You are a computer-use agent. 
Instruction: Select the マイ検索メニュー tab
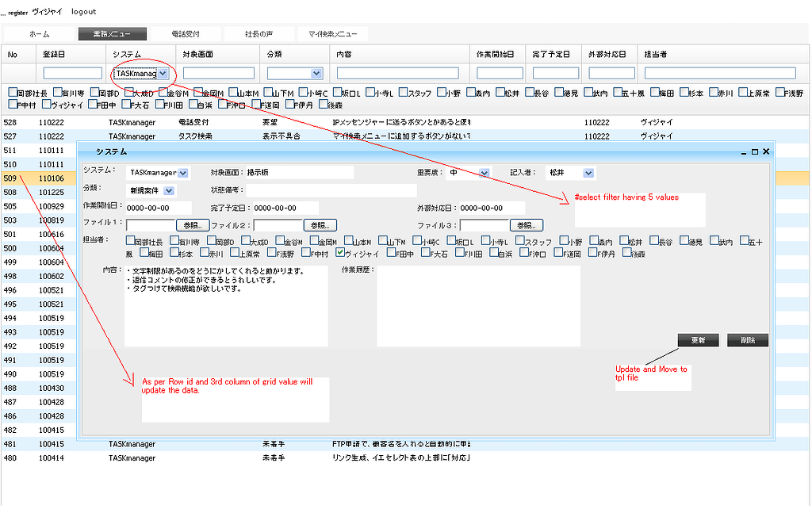pyautogui.click(x=332, y=34)
